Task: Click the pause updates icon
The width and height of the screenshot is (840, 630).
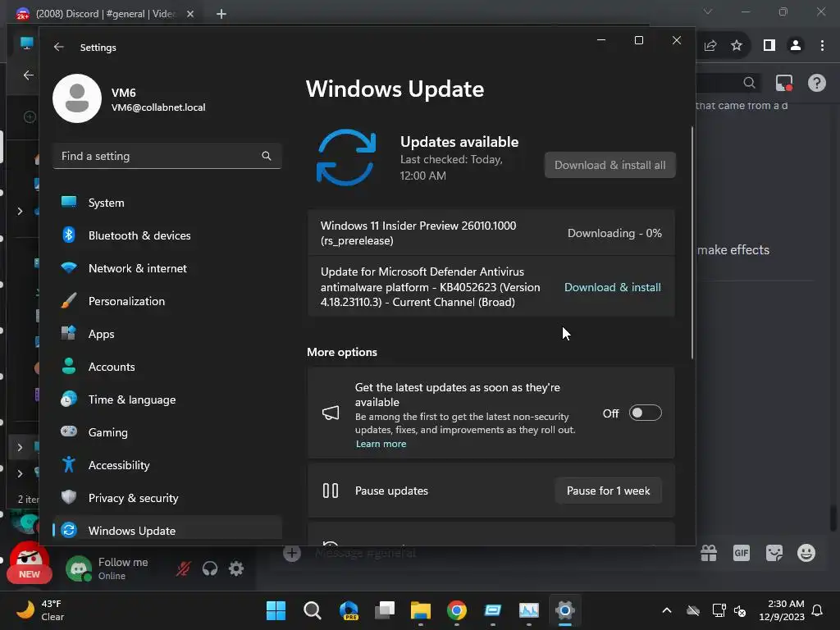Action: click(x=331, y=491)
